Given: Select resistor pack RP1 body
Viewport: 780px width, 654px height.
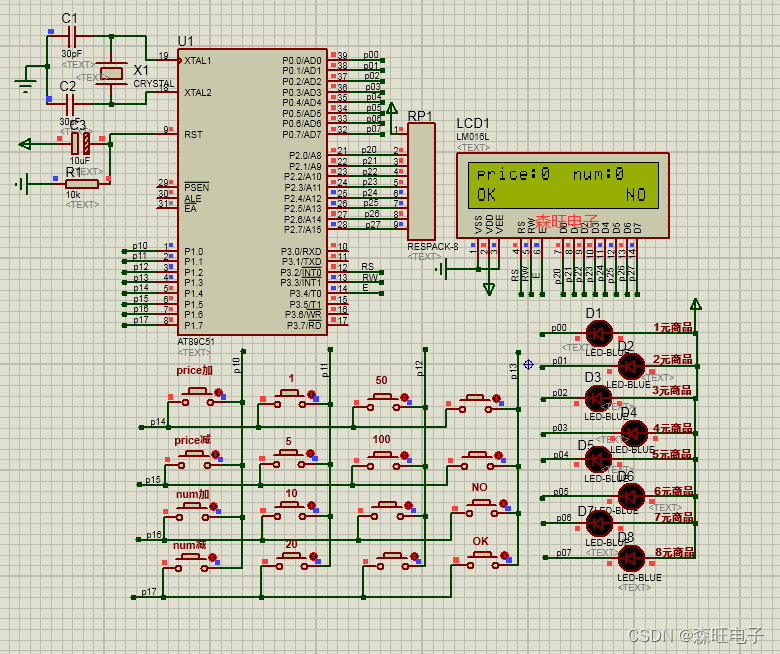Looking at the screenshot, I should coord(421,182).
